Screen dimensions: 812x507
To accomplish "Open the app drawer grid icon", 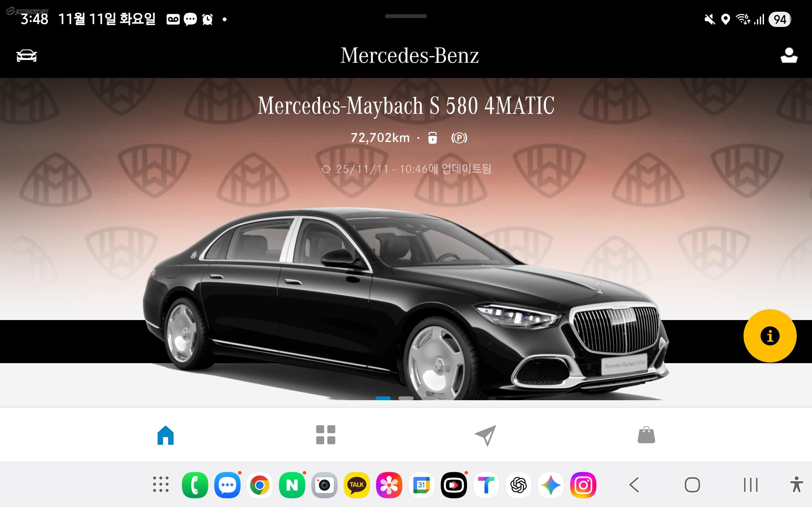I will click(161, 485).
